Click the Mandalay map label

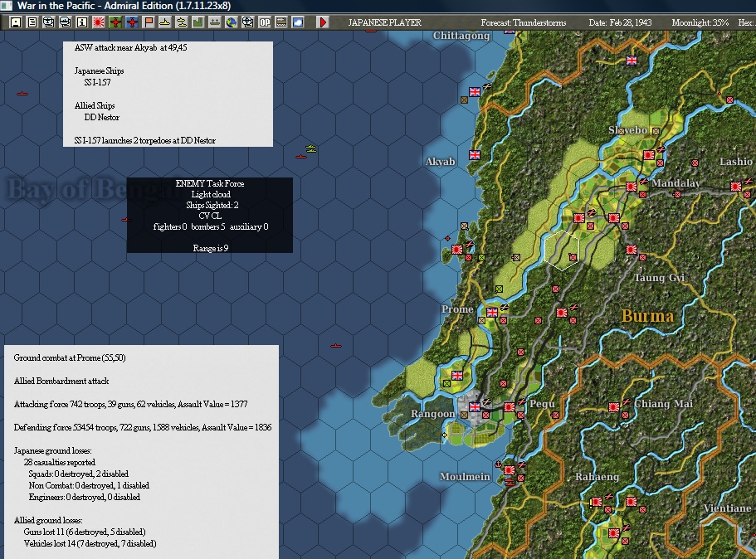(676, 183)
